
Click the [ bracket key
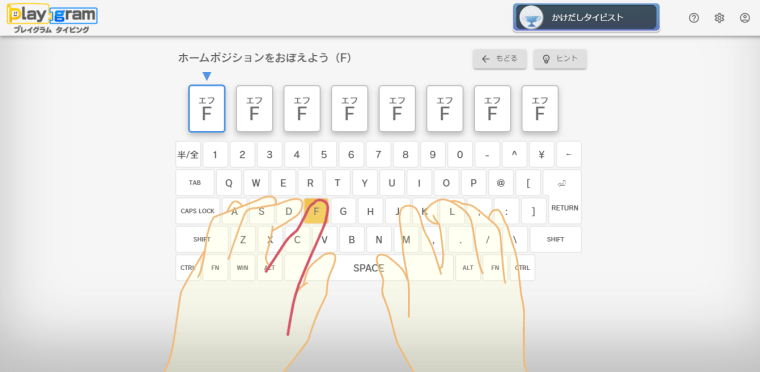(x=528, y=183)
